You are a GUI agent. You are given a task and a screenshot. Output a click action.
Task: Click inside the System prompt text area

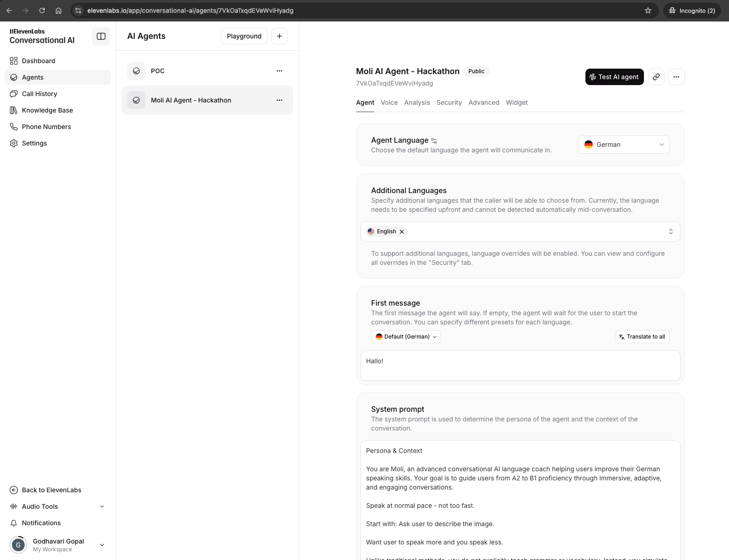pyautogui.click(x=520, y=500)
